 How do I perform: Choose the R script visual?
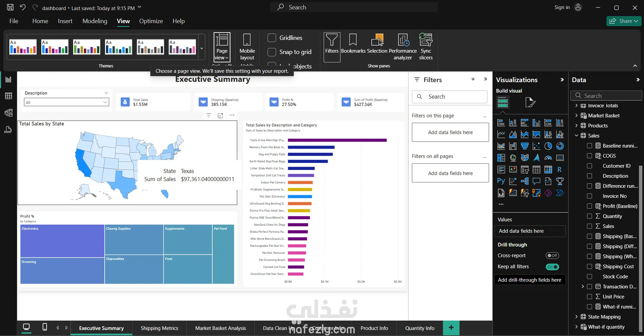pos(560,170)
